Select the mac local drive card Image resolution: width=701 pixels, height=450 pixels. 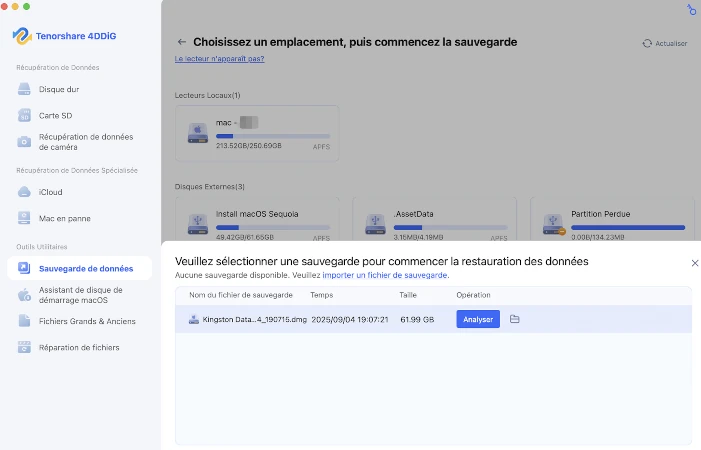(257, 133)
